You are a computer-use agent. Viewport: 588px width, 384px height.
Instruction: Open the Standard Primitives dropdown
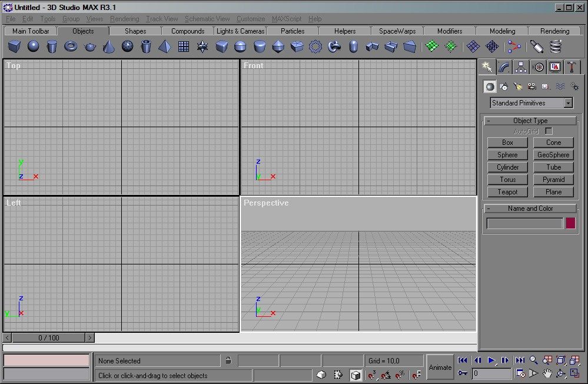[x=531, y=103]
